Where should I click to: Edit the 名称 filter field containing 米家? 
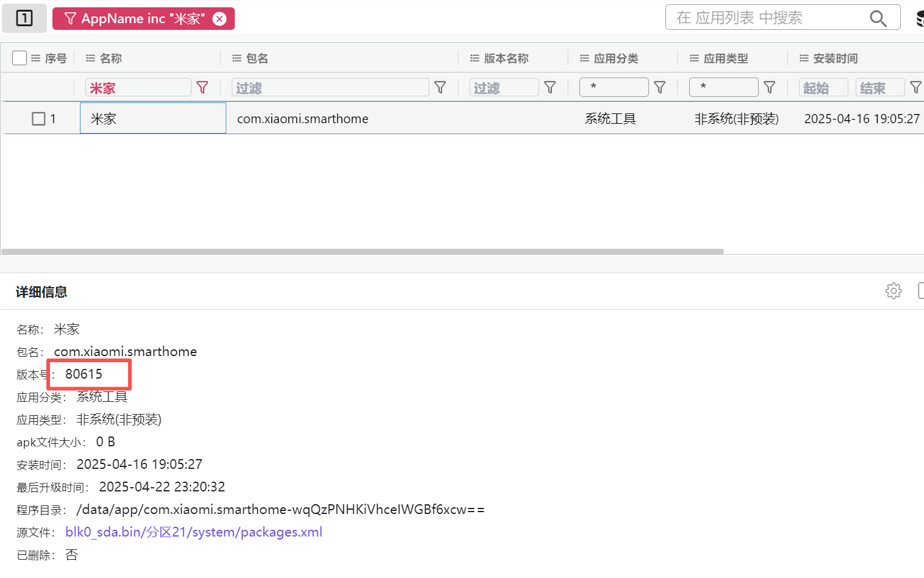pyautogui.click(x=138, y=88)
